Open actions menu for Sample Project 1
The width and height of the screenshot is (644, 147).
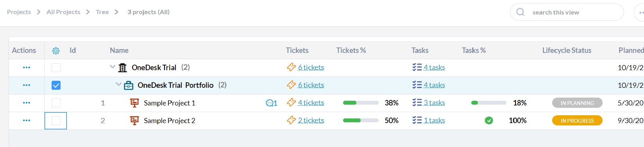click(27, 103)
